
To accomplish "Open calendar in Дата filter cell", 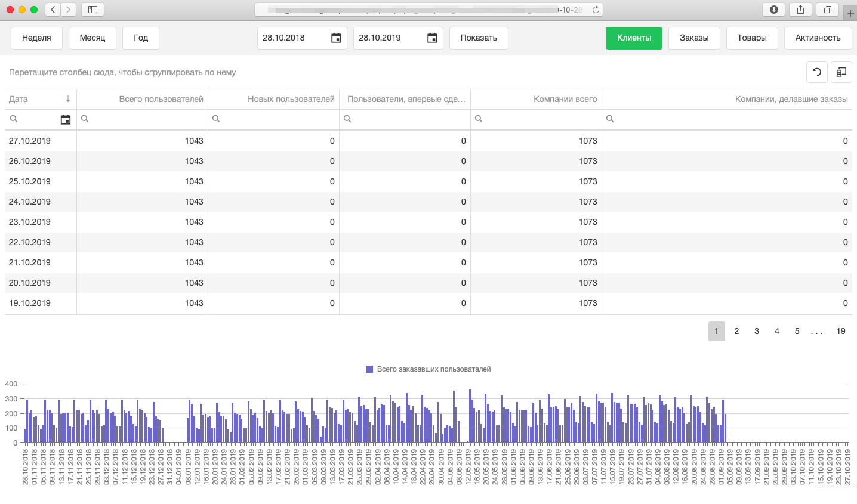I will pos(66,120).
